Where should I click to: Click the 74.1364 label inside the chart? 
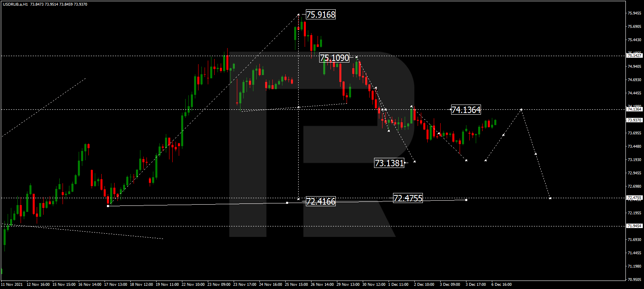[466, 110]
